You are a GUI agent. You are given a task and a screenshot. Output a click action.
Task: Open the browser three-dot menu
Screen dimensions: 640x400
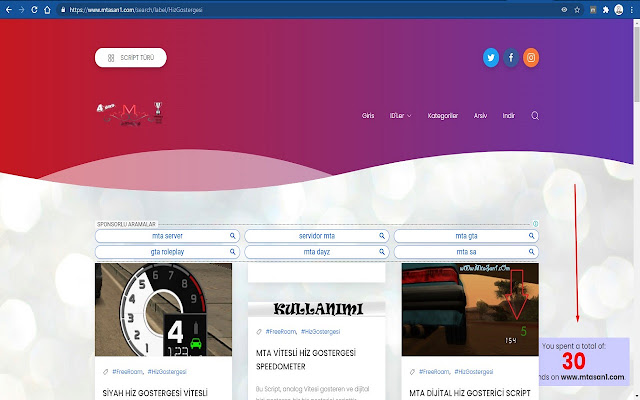click(x=631, y=10)
